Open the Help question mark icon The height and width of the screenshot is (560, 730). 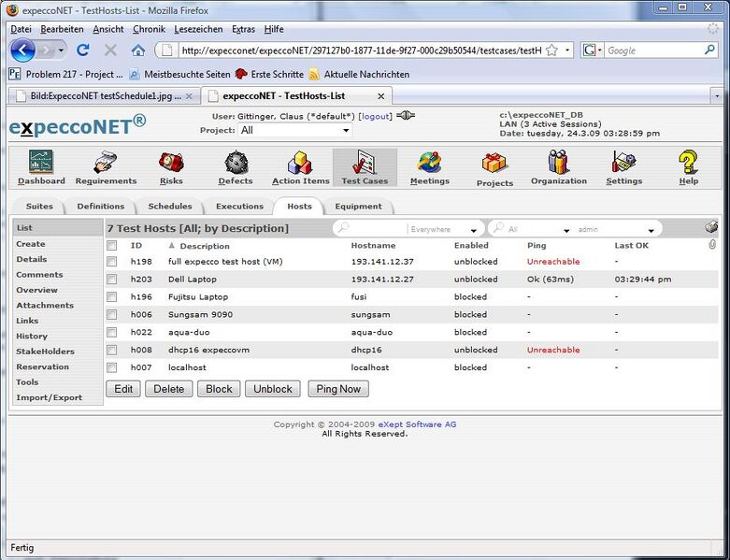tap(688, 162)
